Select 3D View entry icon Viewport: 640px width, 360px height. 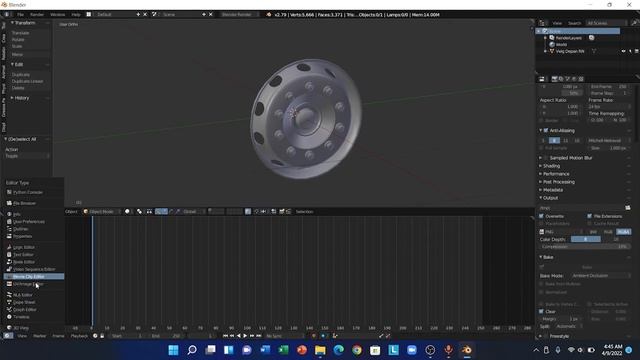9,328
